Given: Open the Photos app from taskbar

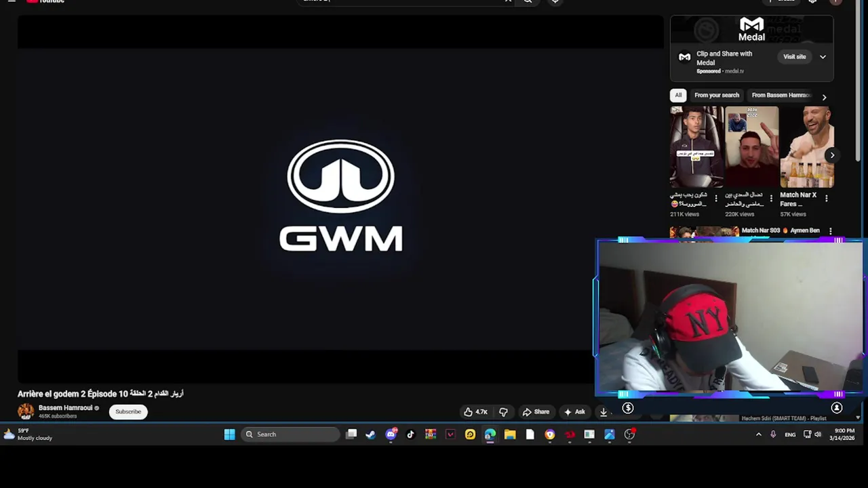Looking at the screenshot, I should (x=609, y=434).
